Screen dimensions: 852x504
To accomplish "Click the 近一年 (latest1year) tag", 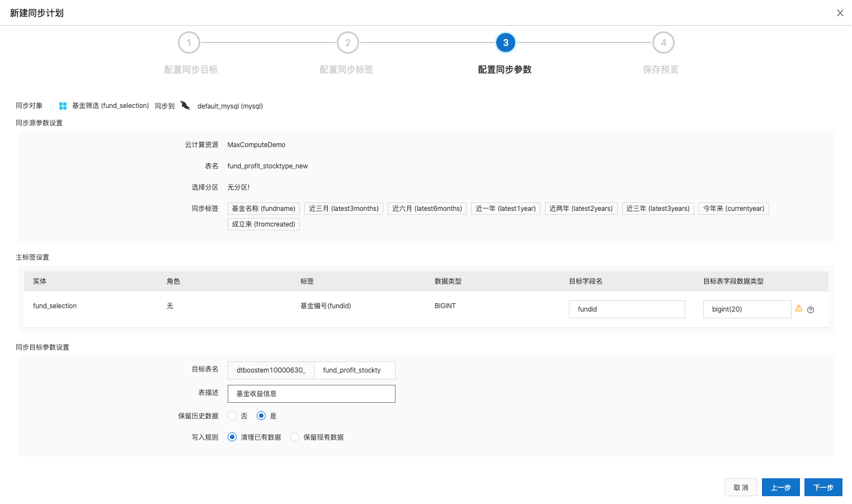I will (506, 209).
